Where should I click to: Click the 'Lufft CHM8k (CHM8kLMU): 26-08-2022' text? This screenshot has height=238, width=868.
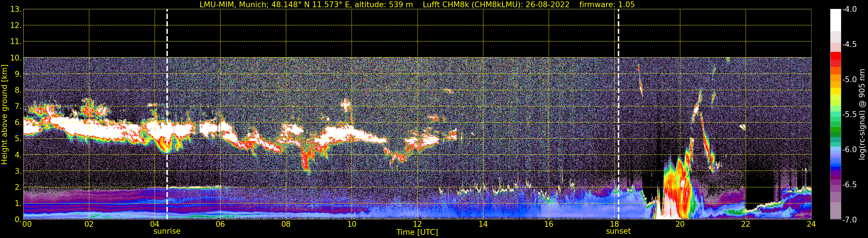(x=496, y=5)
